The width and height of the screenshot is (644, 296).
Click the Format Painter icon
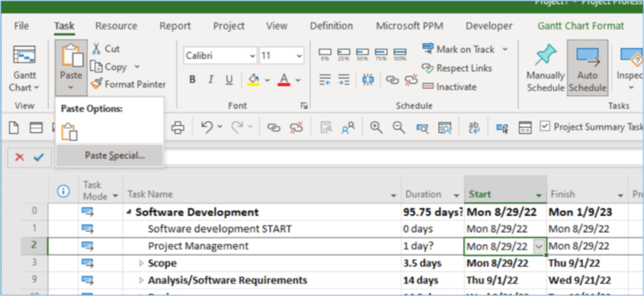coord(96,84)
